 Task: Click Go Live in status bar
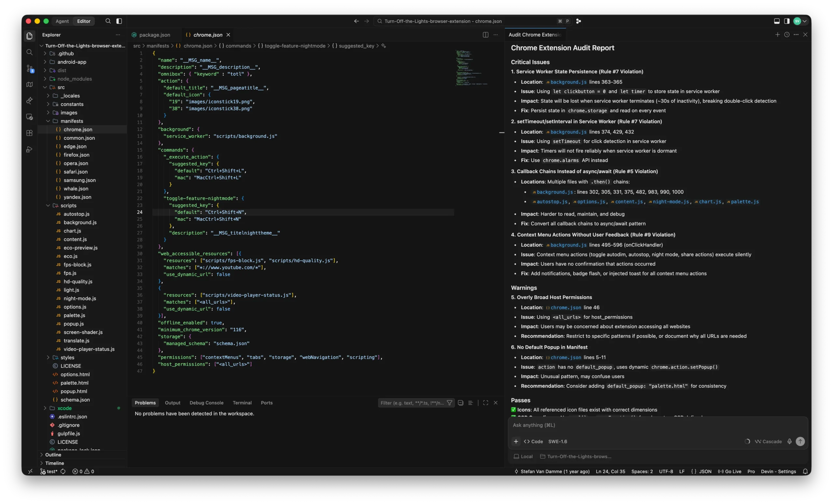pos(730,471)
